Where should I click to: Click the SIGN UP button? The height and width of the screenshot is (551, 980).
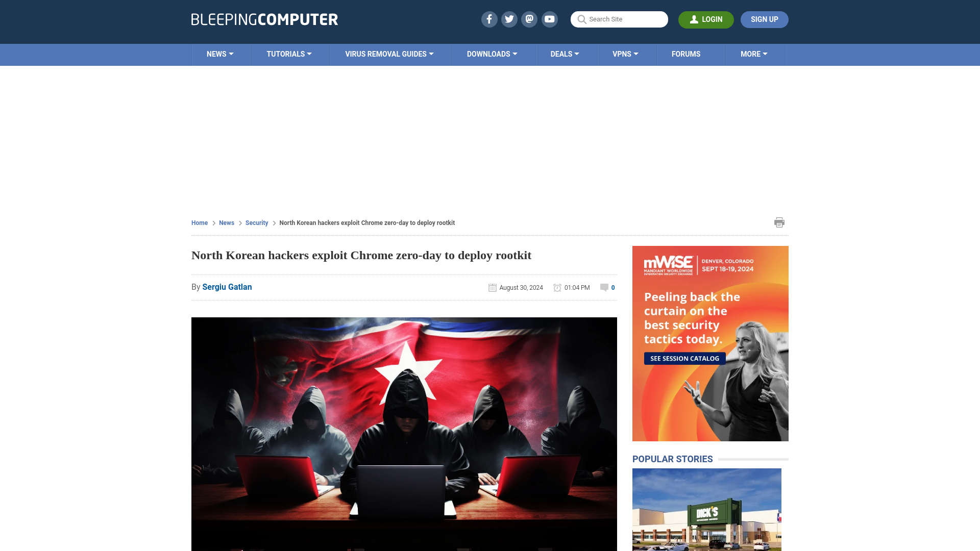pyautogui.click(x=764, y=19)
